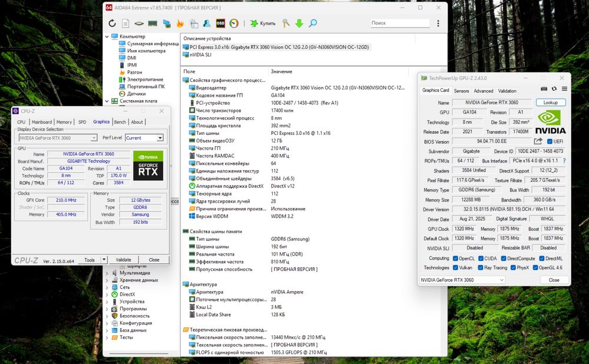Switch to the Bench tab in CPU-Z
The height and width of the screenshot is (364, 589).
120,122
